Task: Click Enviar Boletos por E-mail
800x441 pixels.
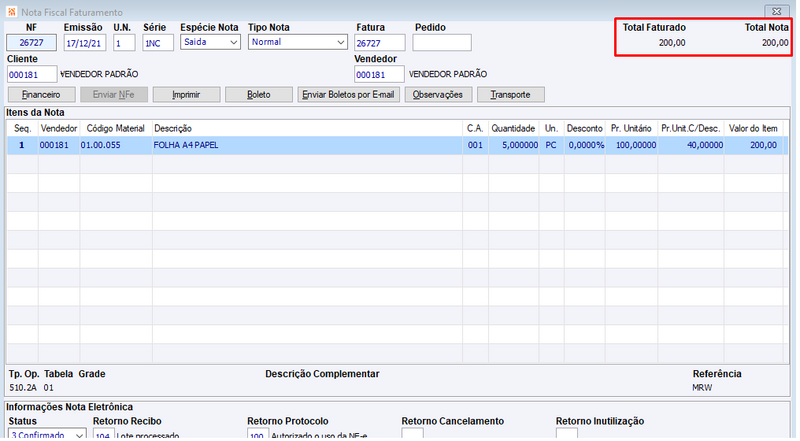Action: pyautogui.click(x=348, y=95)
